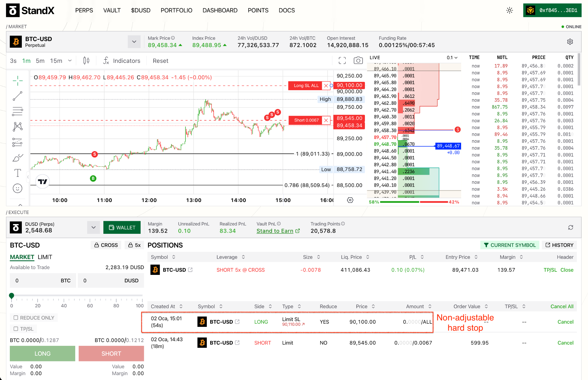Navigate to PORTFOLIO
588x380 pixels.
[x=177, y=10]
